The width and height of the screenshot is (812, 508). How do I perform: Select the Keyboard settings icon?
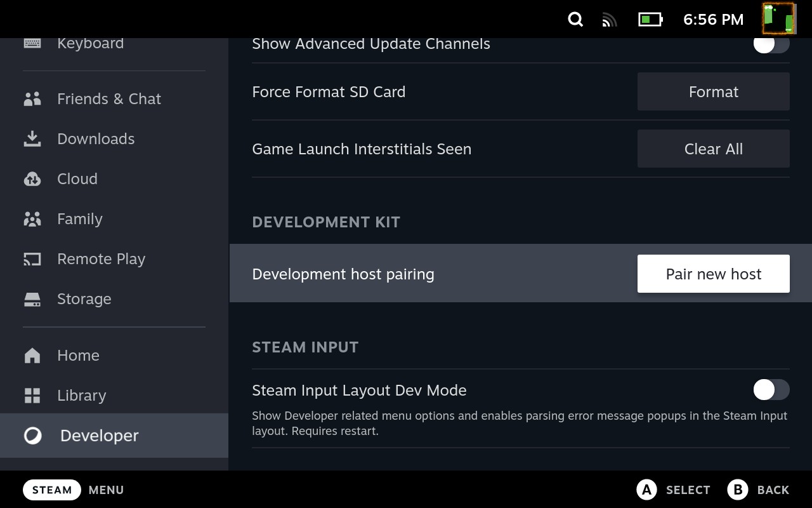tap(32, 43)
